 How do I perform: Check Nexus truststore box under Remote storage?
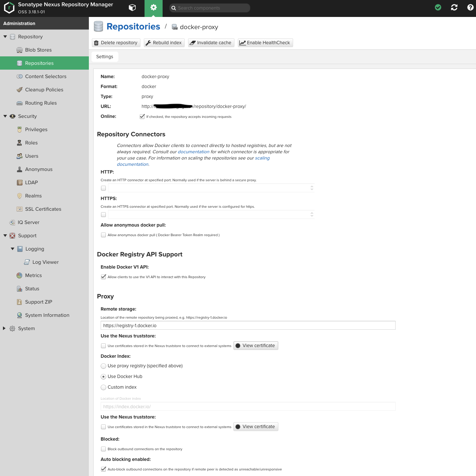click(104, 346)
